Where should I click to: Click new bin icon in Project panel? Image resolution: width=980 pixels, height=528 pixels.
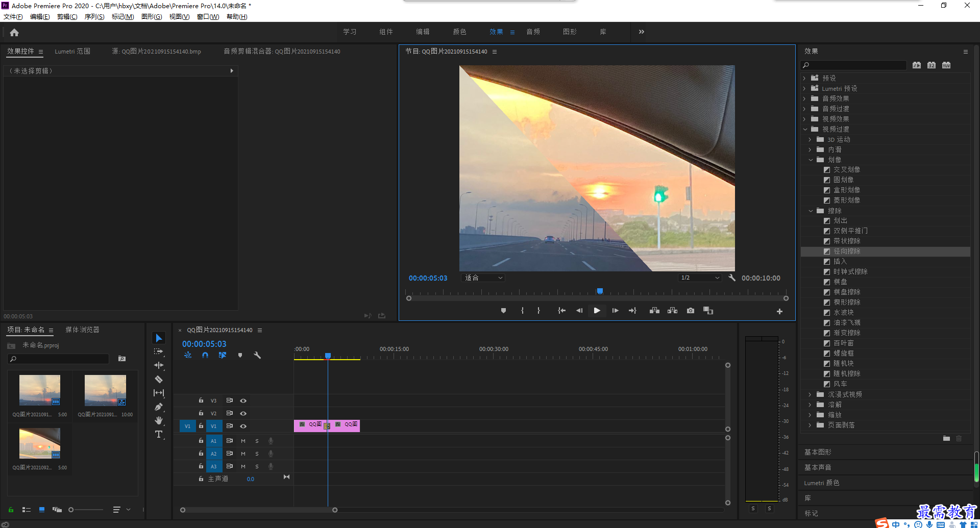coord(122,359)
